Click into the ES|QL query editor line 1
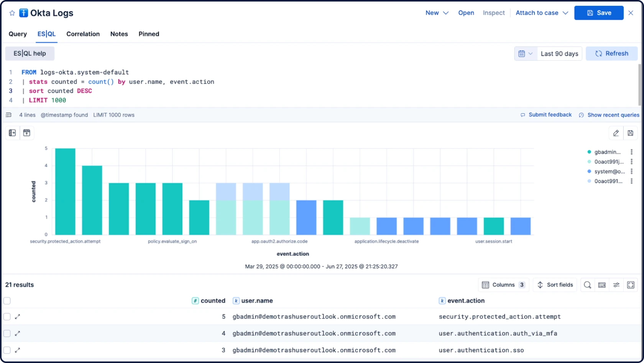 pos(75,72)
